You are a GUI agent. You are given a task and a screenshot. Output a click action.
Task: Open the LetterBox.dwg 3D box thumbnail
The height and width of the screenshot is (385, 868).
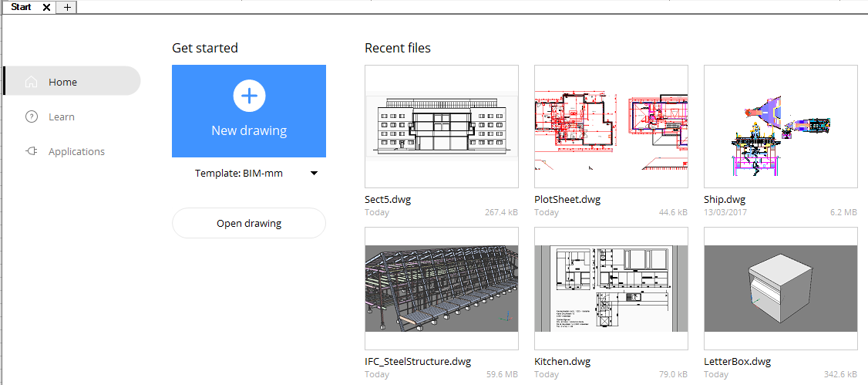point(780,289)
